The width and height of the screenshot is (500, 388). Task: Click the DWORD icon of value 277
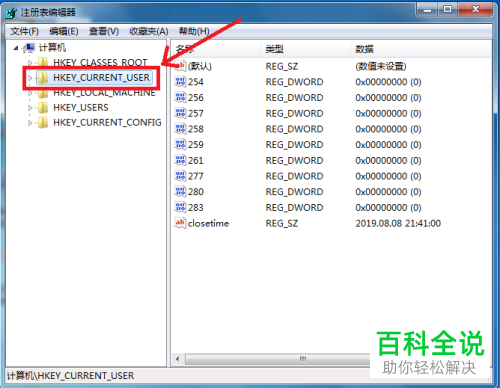pos(180,176)
